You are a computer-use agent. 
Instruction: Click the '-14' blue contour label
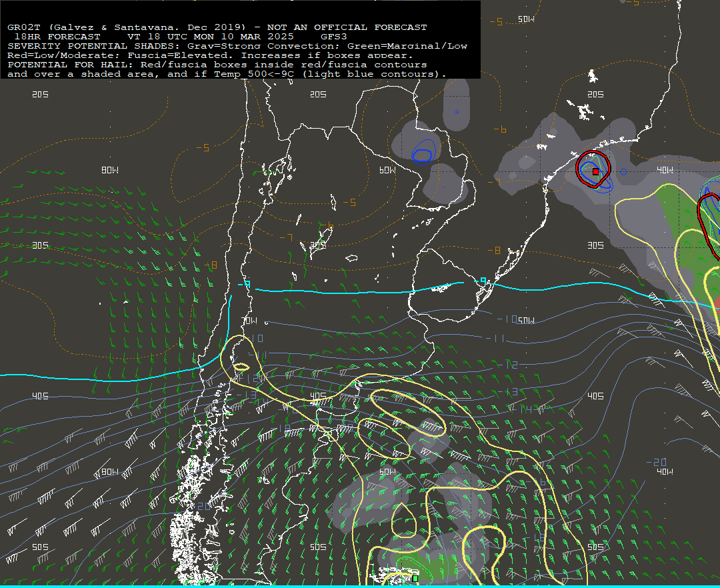521,409
